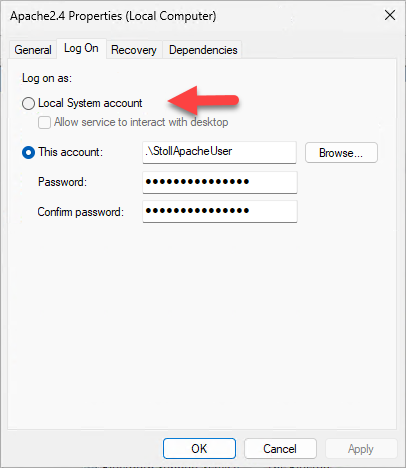Image resolution: width=406 pixels, height=468 pixels.
Task: Focus the Password input field
Action: click(x=220, y=182)
